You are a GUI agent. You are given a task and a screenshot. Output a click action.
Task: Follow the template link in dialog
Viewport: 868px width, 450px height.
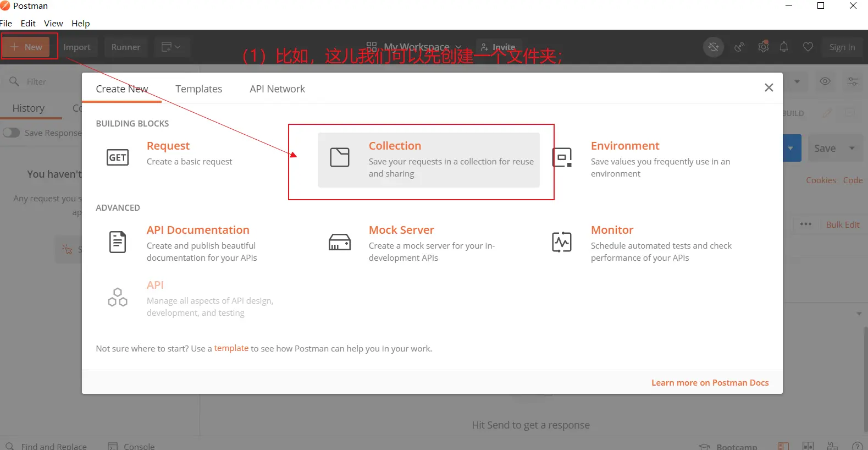(x=231, y=348)
